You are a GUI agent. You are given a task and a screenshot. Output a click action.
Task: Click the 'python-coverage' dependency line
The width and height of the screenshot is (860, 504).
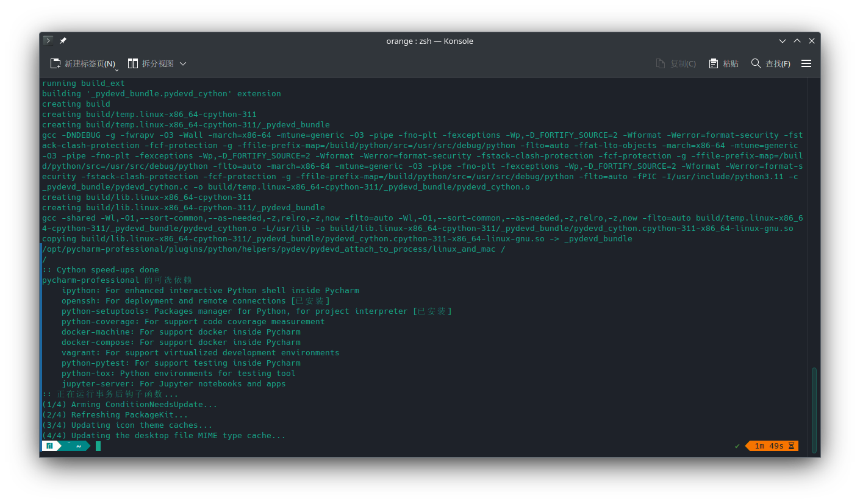pos(193,322)
